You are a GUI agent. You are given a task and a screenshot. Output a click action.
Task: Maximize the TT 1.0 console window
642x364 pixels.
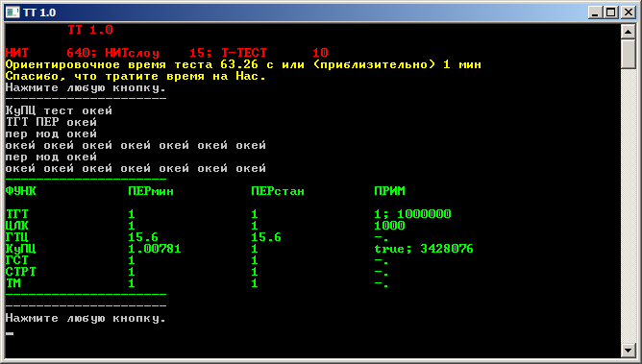(610, 12)
